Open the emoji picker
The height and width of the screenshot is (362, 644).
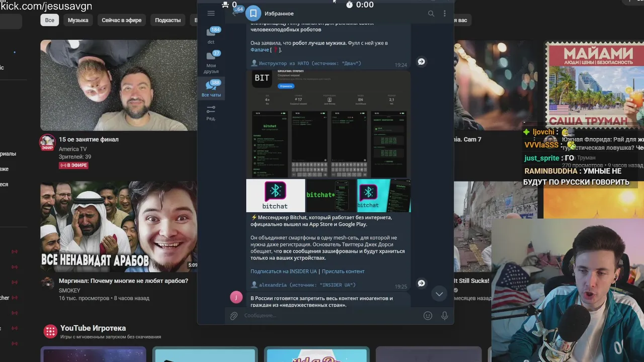point(428,316)
